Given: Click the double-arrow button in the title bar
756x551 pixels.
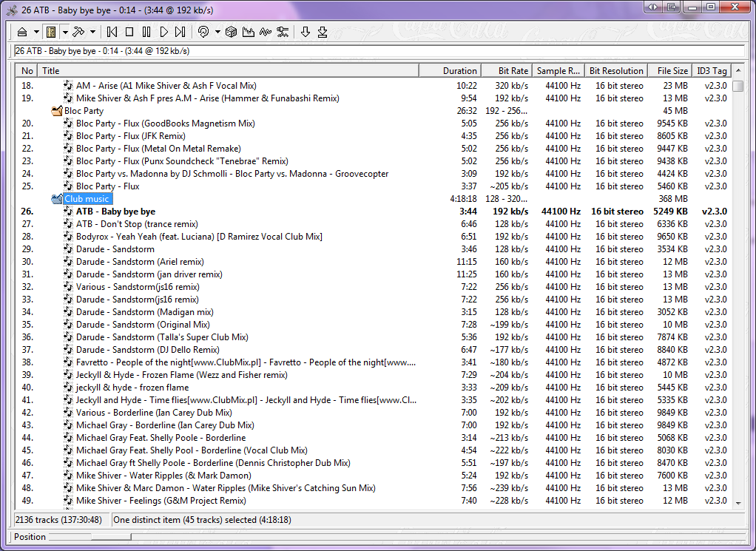Looking at the screenshot, I should coord(653,7).
